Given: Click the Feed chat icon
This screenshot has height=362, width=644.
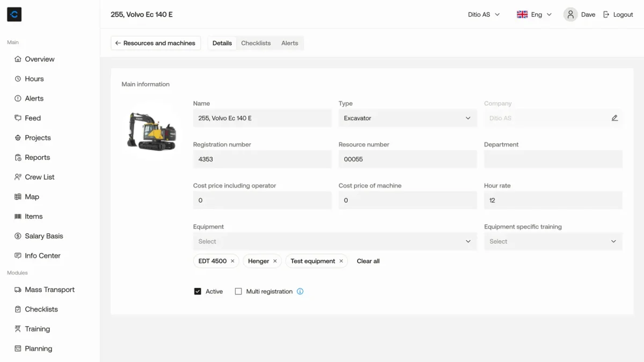Looking at the screenshot, I should (x=18, y=118).
